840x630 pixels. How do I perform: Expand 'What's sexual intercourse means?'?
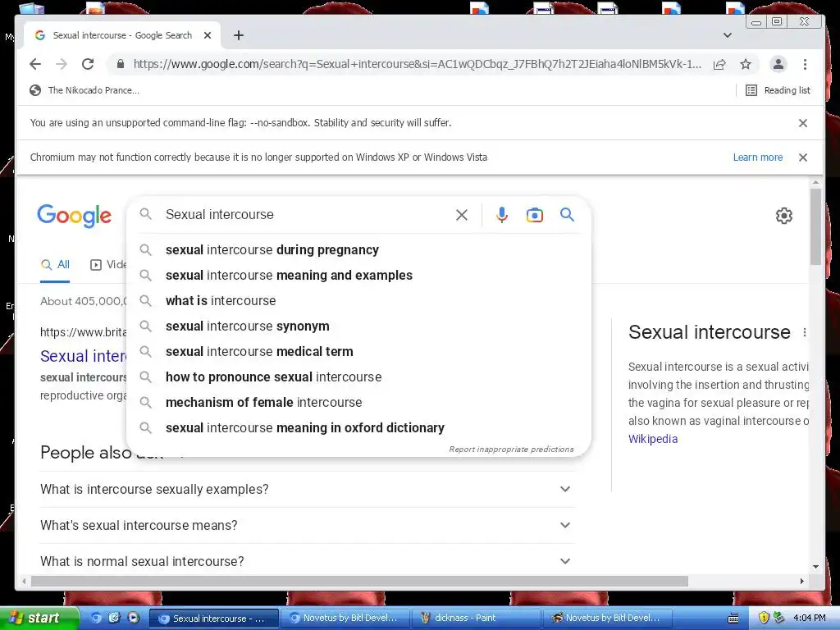tap(307, 526)
